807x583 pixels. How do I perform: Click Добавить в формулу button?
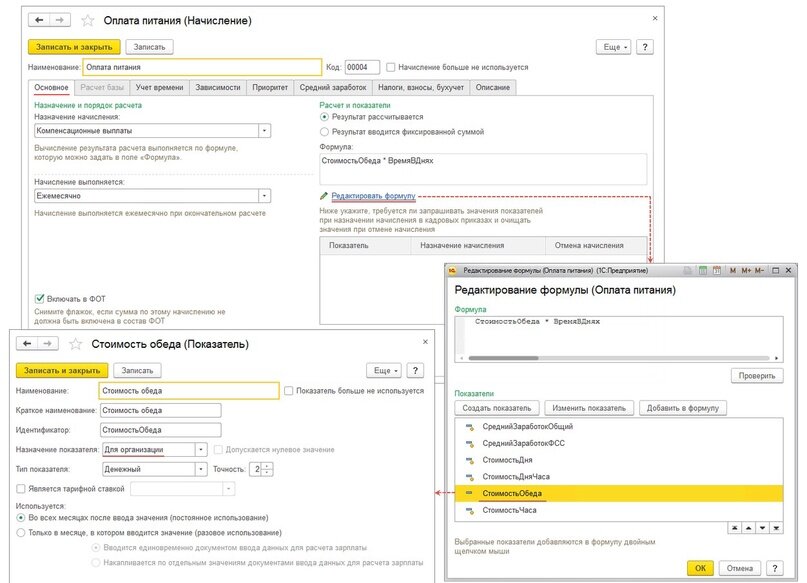(683, 408)
